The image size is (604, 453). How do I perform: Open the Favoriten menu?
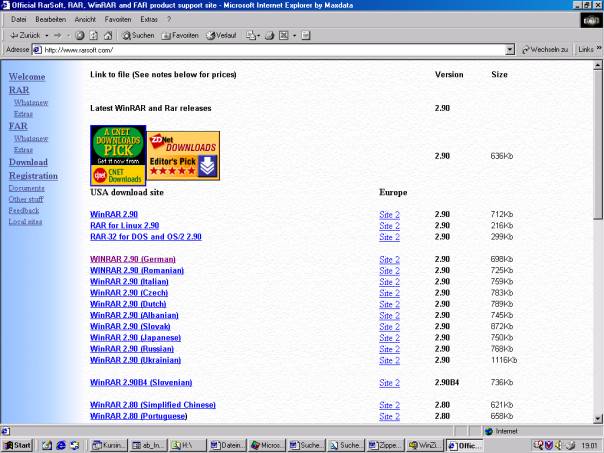[x=118, y=19]
